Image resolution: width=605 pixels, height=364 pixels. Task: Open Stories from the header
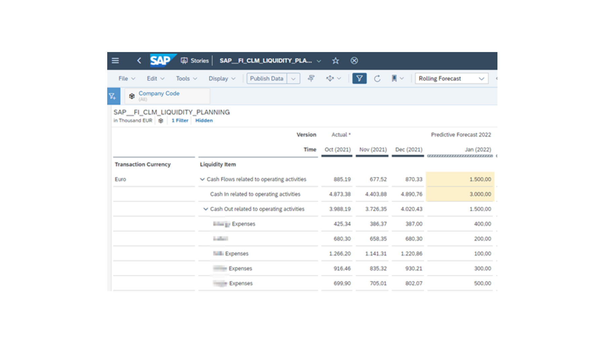point(195,61)
